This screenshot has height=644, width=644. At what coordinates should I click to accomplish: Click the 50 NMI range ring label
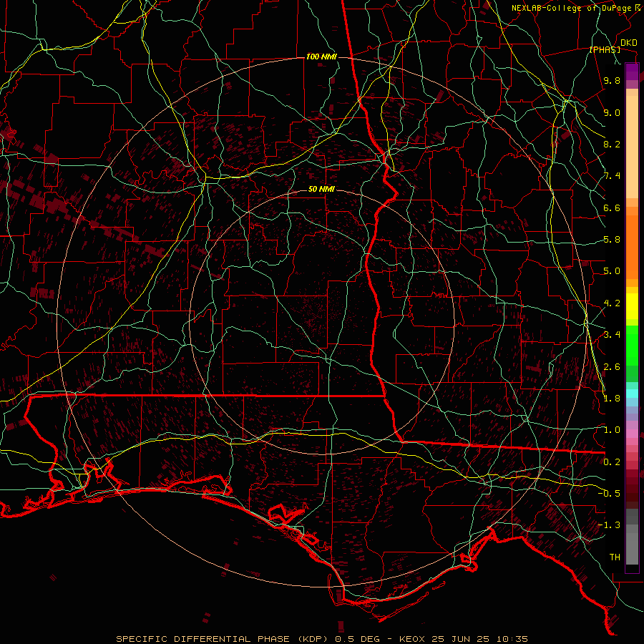pyautogui.click(x=321, y=189)
